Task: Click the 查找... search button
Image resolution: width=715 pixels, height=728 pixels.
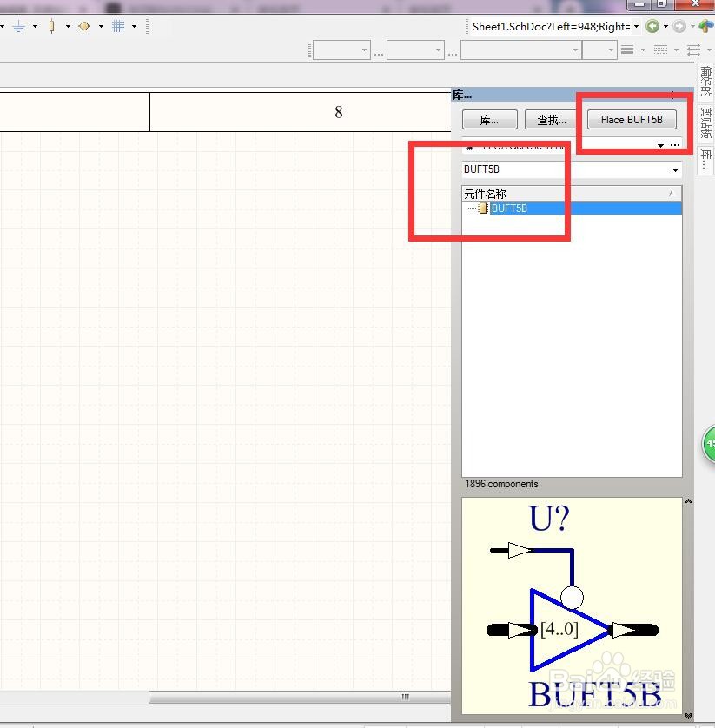Action: tap(551, 120)
